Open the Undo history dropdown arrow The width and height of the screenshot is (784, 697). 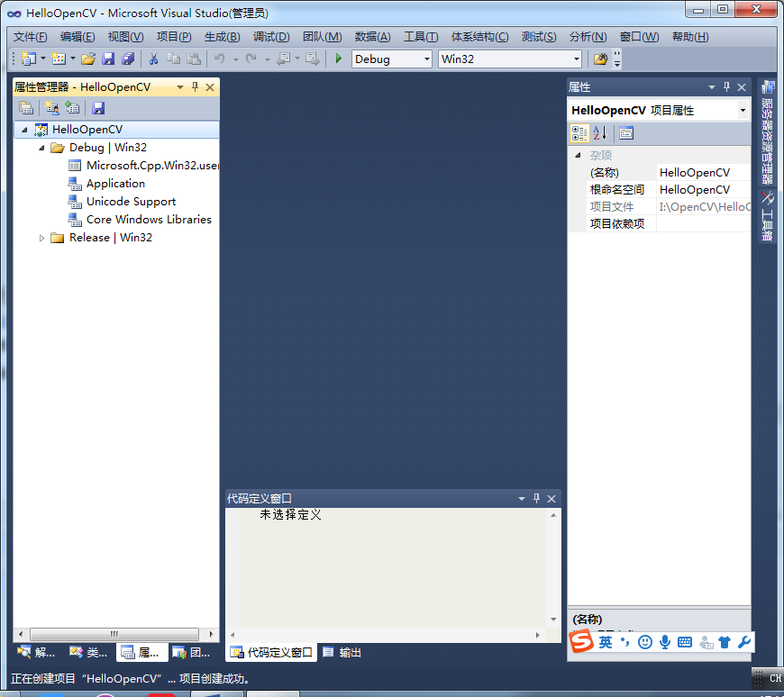pos(235,59)
